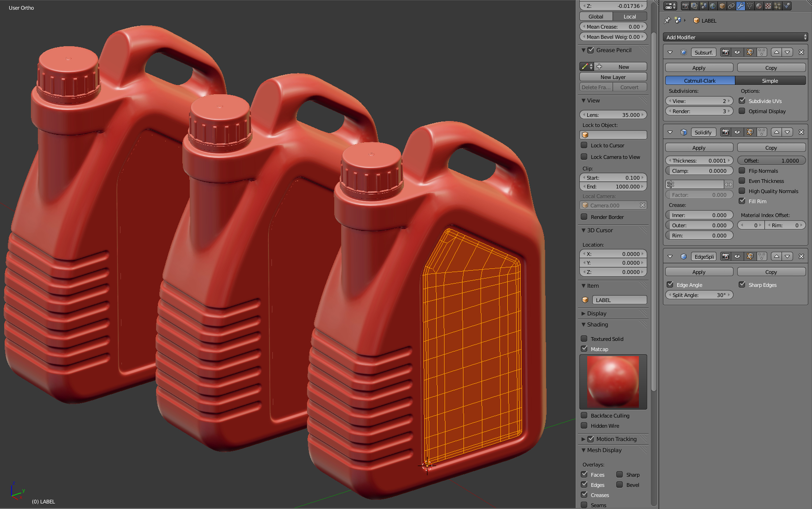Click the Matcap preview thumbnail
This screenshot has width=812, height=509.
613,382
